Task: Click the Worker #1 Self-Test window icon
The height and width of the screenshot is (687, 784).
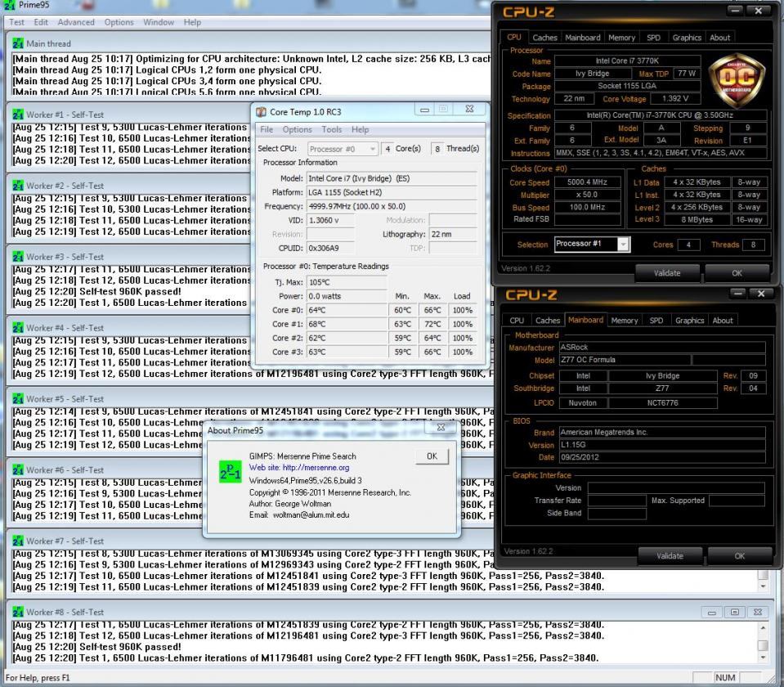Action: pyautogui.click(x=18, y=114)
